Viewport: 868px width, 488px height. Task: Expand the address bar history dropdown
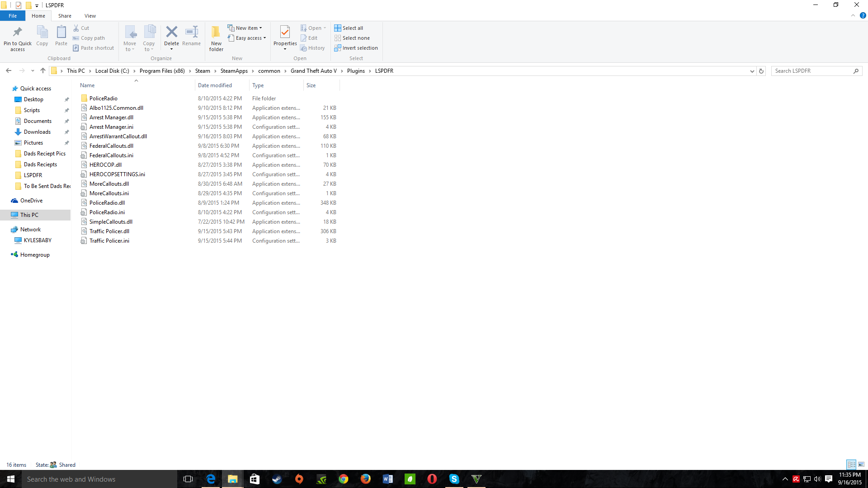click(752, 71)
